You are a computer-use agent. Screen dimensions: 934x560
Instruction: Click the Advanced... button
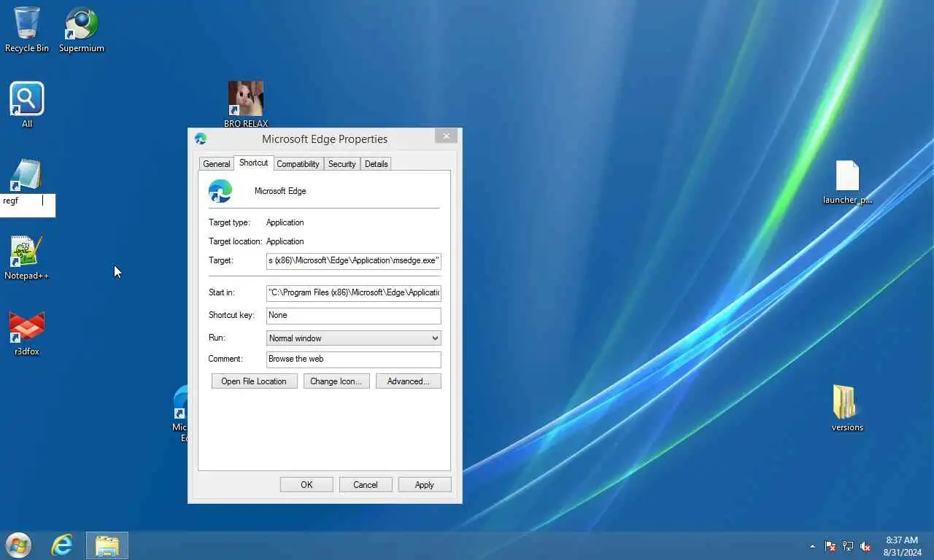(409, 381)
